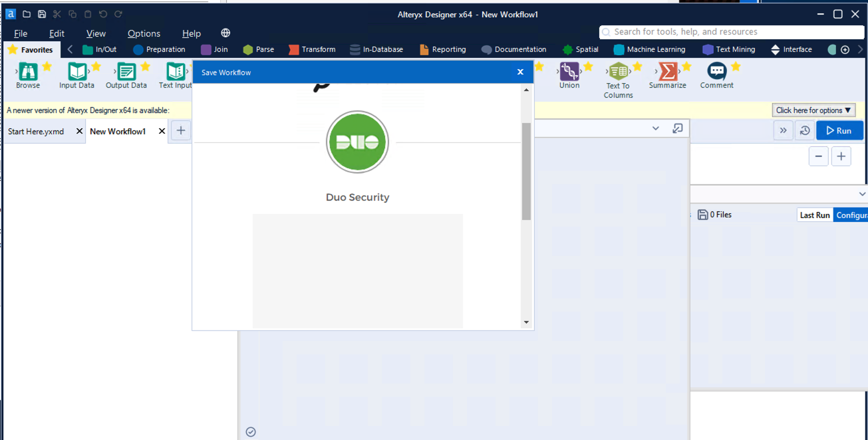Open the File menu
Viewport: 868px width, 440px height.
tap(21, 33)
